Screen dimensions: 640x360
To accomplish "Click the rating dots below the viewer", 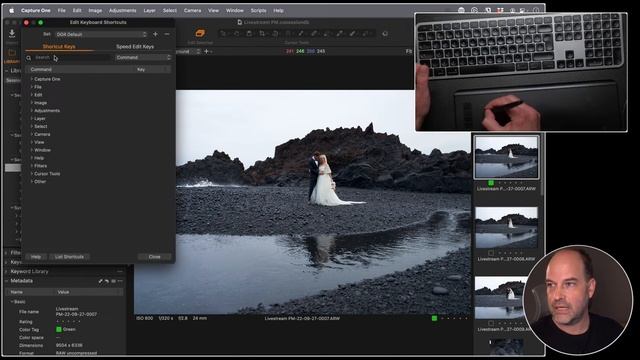I will point(454,318).
